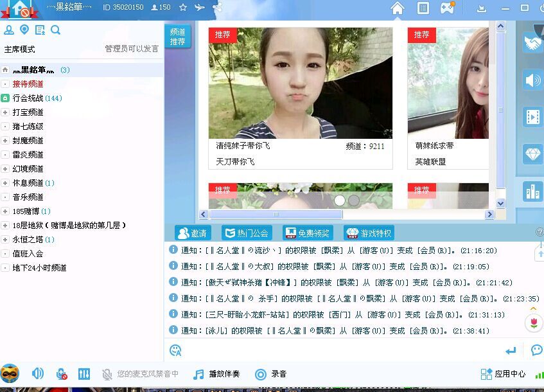
Task: Click the 免费领奖 button
Action: coord(308,233)
